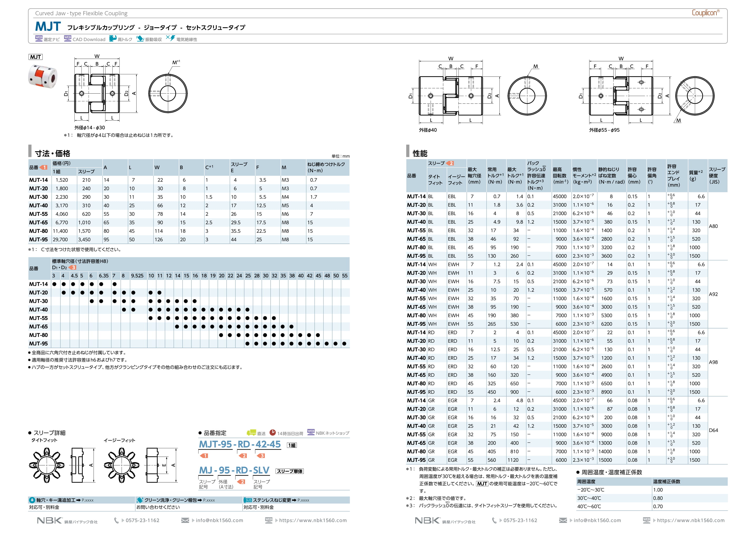
Task: Click the スリーブ単体 label box
Action: coord(290,471)
